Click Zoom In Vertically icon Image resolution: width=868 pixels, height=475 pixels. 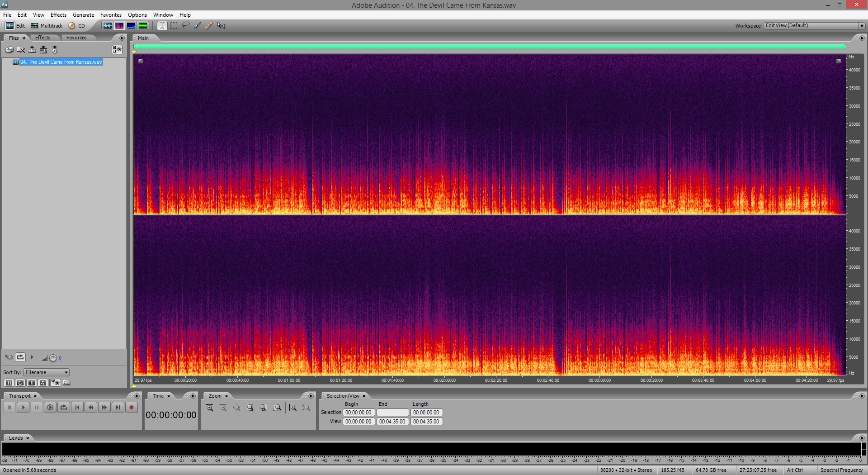292,408
